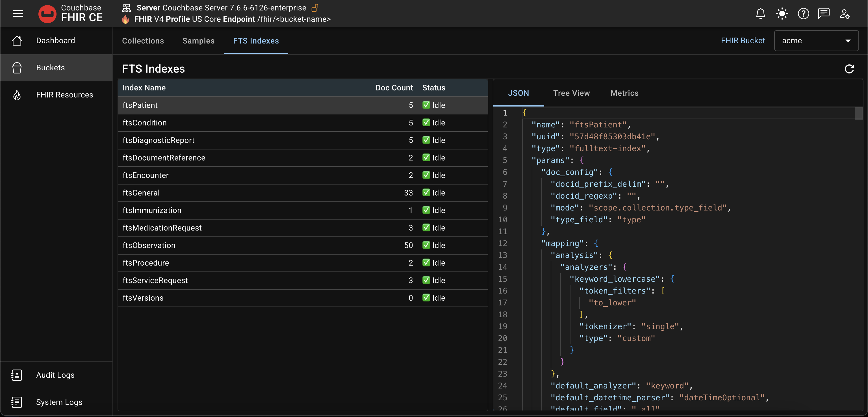The height and width of the screenshot is (417, 868).
Task: Open the feedback chat icon
Action: tap(824, 14)
